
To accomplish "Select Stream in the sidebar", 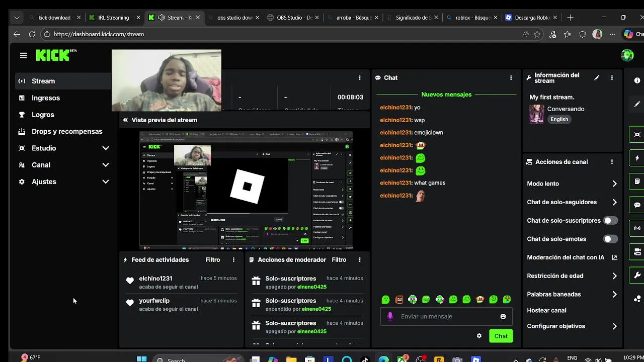I will (x=63, y=81).
